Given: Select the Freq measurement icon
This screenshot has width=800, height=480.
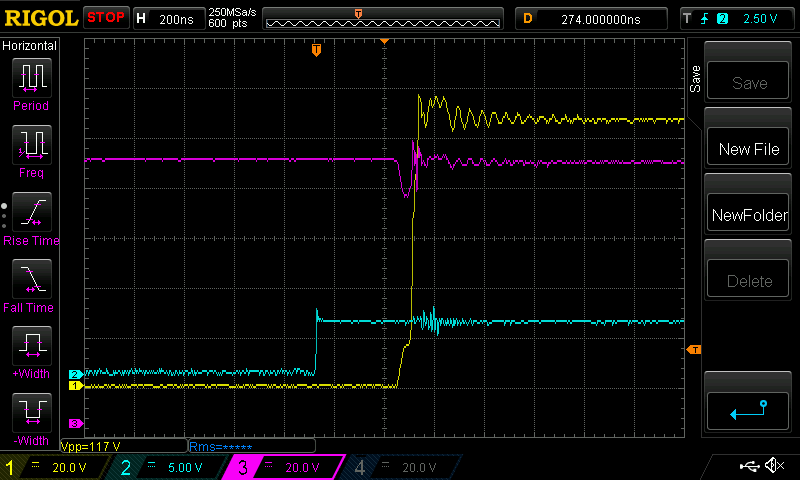Looking at the screenshot, I should tap(30, 146).
